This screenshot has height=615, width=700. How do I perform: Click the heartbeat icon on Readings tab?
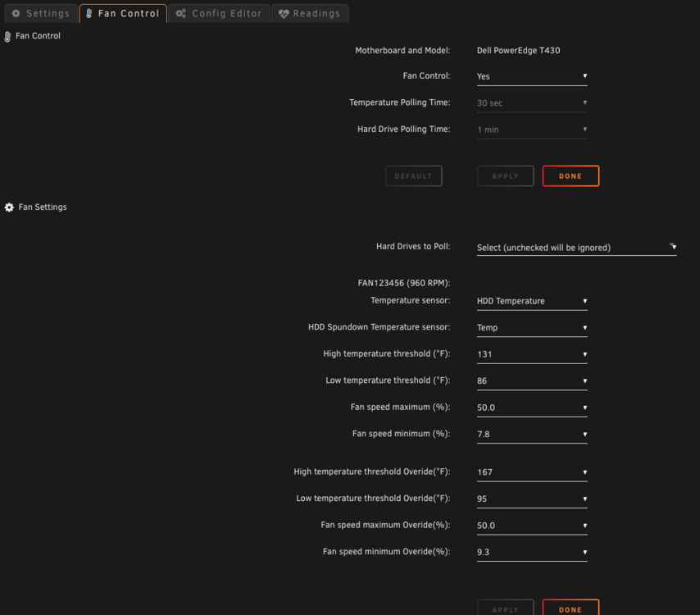click(284, 14)
